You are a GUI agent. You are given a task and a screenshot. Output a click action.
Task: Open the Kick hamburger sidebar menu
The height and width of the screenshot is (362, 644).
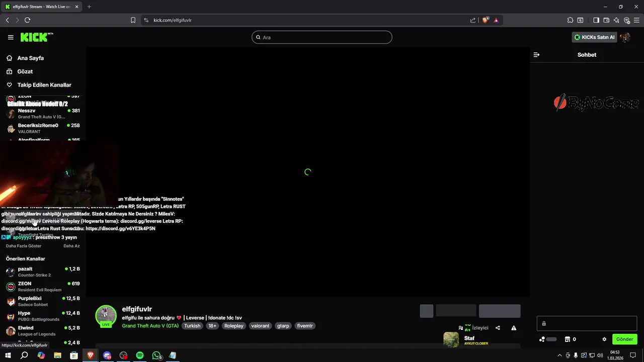pos(11,37)
